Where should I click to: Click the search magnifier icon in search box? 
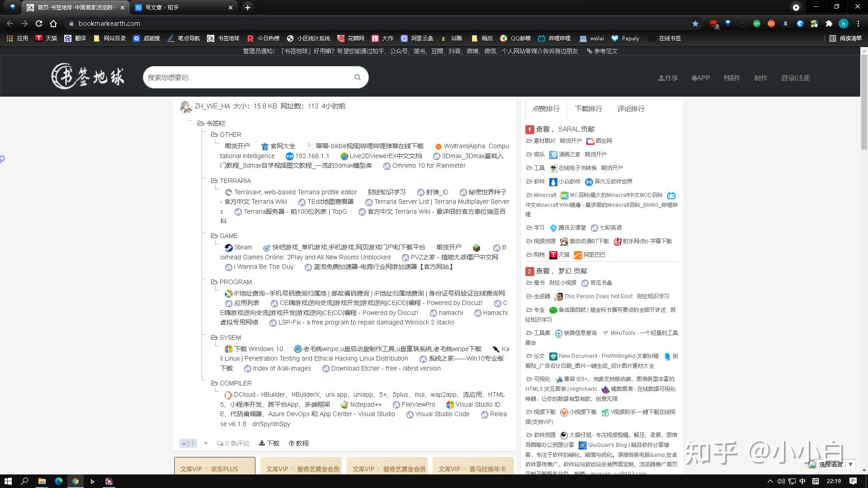(x=358, y=77)
